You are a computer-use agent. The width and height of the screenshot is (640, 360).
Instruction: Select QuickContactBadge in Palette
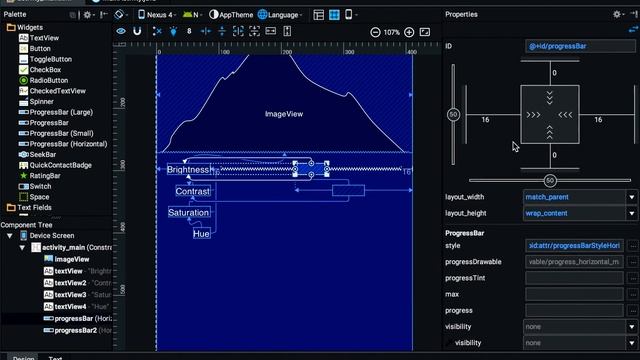click(x=56, y=165)
